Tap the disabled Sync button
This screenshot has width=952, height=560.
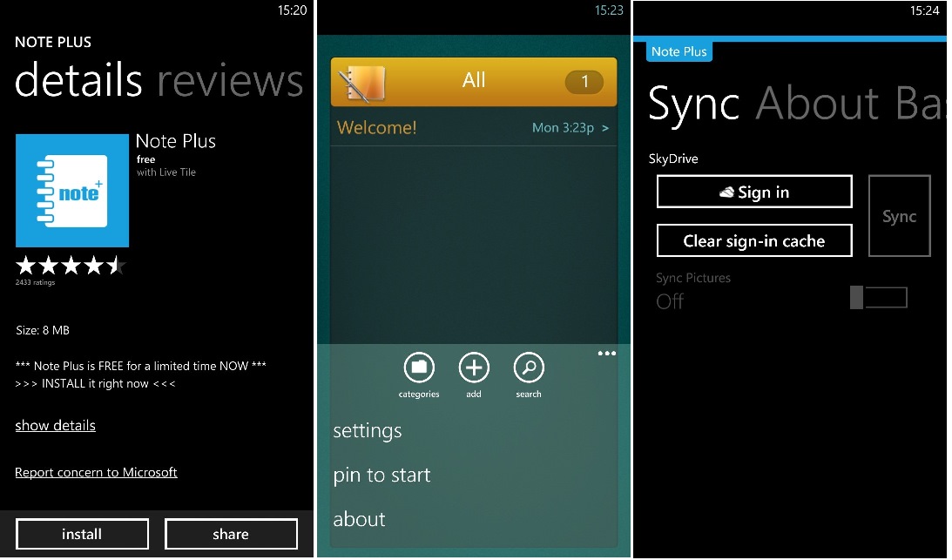click(x=899, y=216)
